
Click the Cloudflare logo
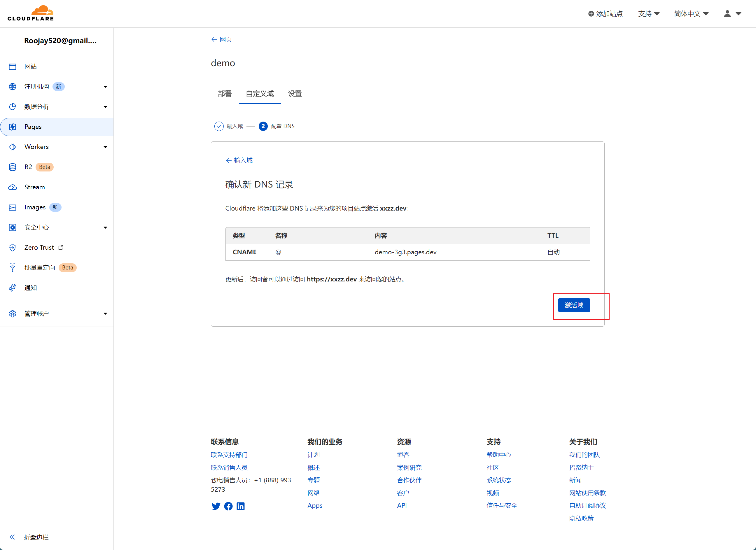31,13
